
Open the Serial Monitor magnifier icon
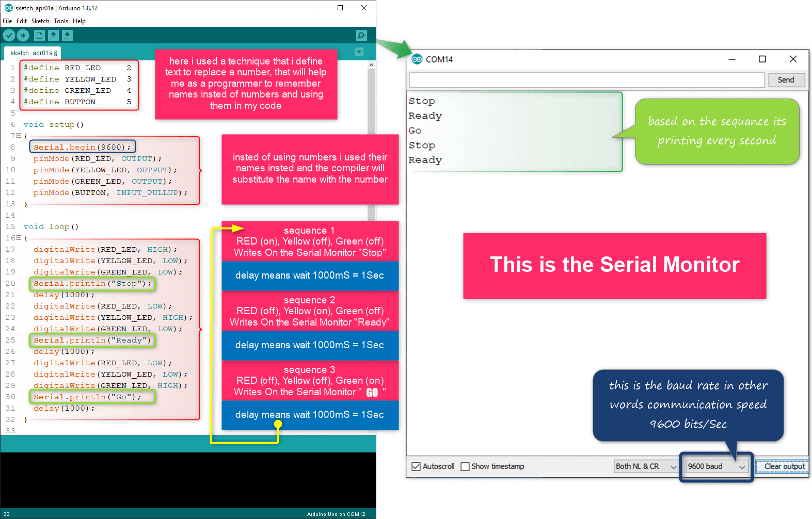tap(361, 35)
